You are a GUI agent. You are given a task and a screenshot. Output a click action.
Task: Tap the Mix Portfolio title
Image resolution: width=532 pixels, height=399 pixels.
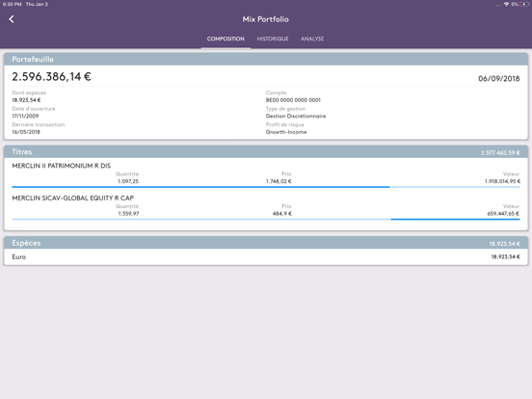266,19
